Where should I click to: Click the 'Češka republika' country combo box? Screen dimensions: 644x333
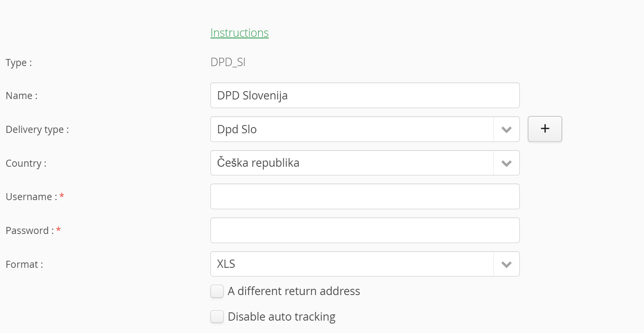click(x=351, y=163)
